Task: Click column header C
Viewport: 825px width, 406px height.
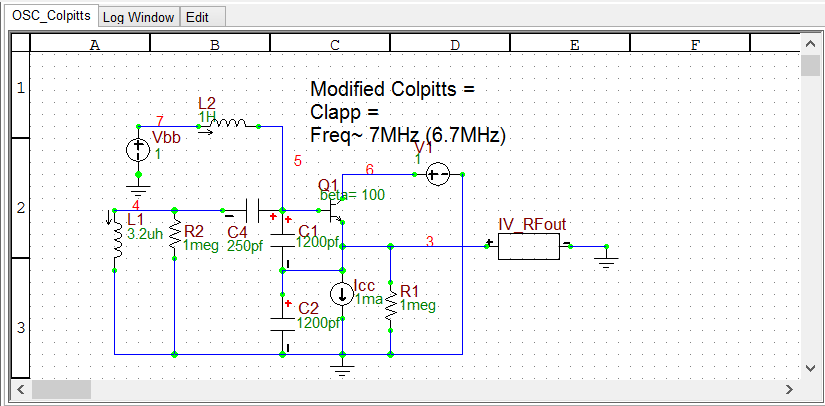Action: [x=330, y=43]
